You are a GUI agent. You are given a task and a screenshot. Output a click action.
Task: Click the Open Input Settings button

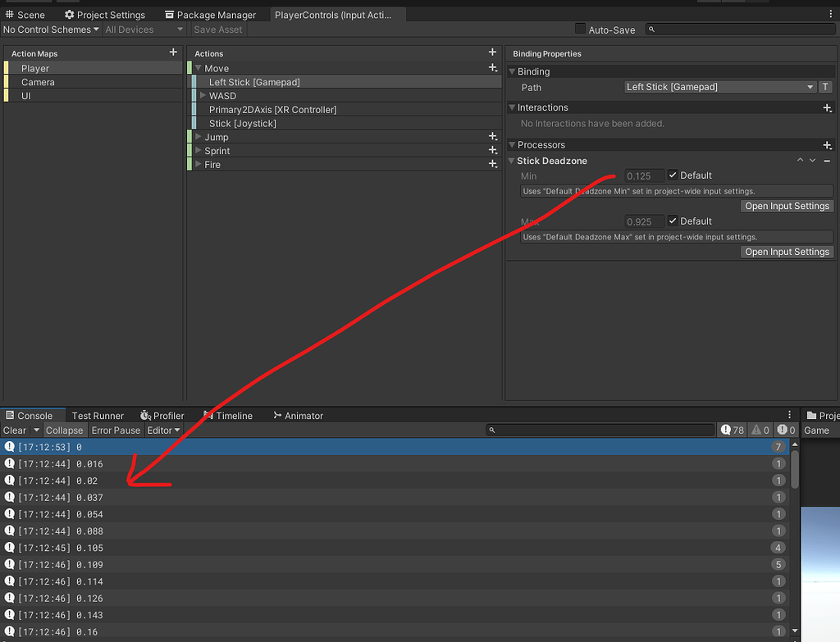[x=786, y=206]
